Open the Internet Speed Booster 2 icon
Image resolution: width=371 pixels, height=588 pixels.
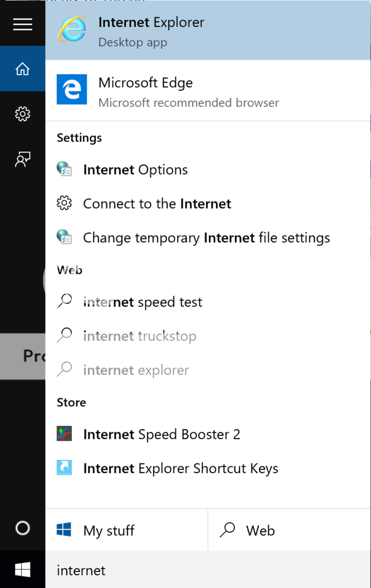(64, 434)
